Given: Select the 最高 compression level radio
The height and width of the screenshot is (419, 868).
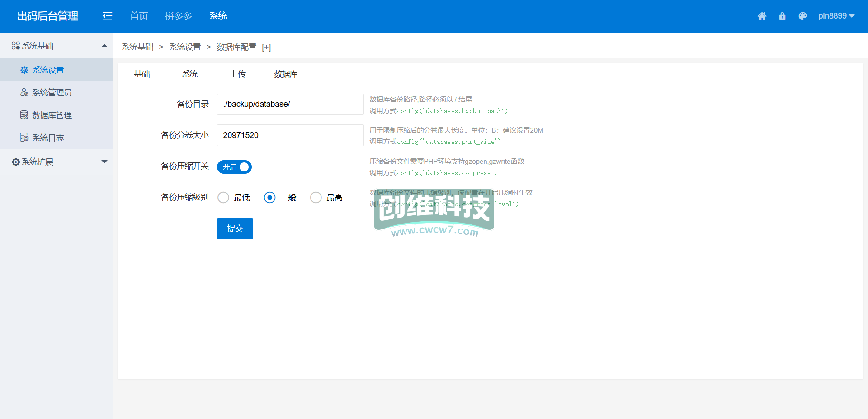Looking at the screenshot, I should 316,198.
